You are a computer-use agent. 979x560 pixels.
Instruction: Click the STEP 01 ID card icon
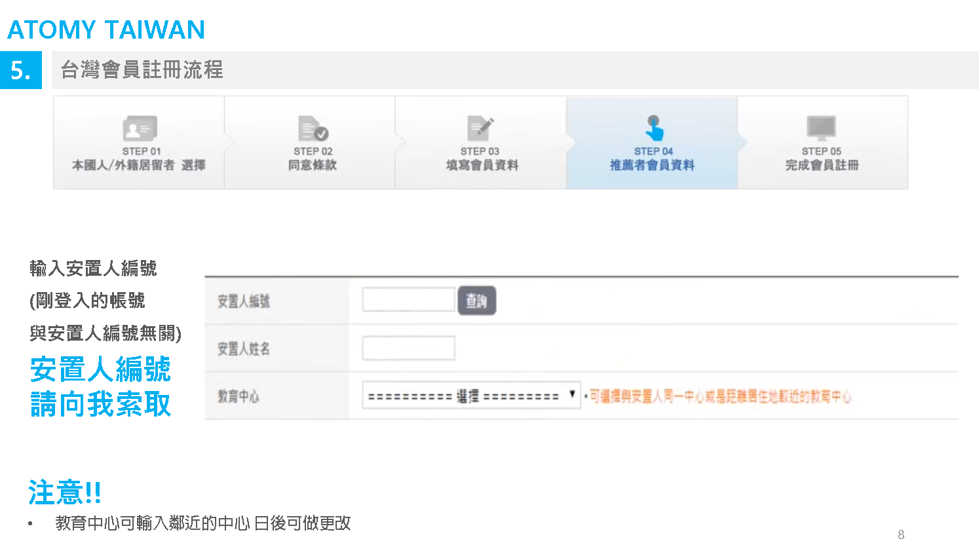click(x=140, y=128)
